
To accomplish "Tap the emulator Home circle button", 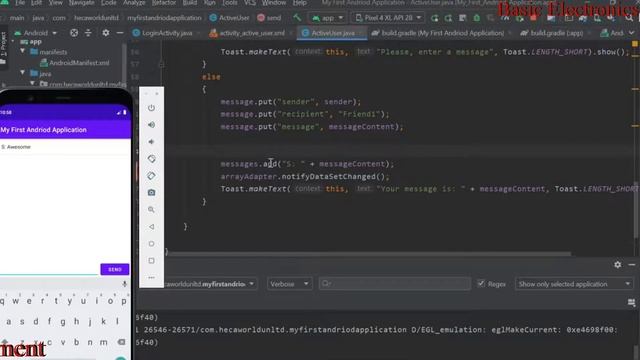I will point(151,244).
